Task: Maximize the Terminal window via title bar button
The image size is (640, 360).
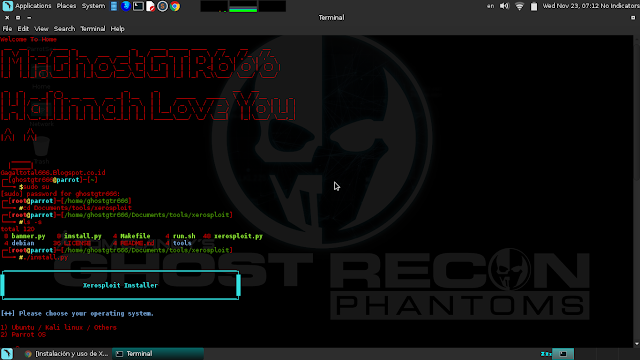Action: click(x=18, y=18)
